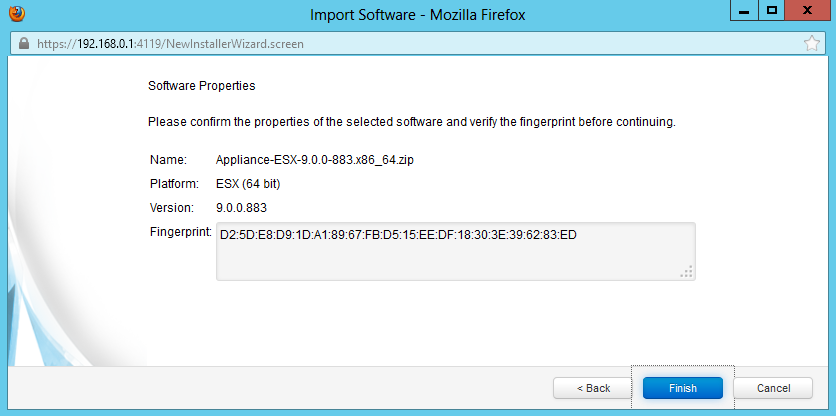Click the version number 9.0.0.883
Viewport: 836px width, 416px height.
click(x=241, y=208)
